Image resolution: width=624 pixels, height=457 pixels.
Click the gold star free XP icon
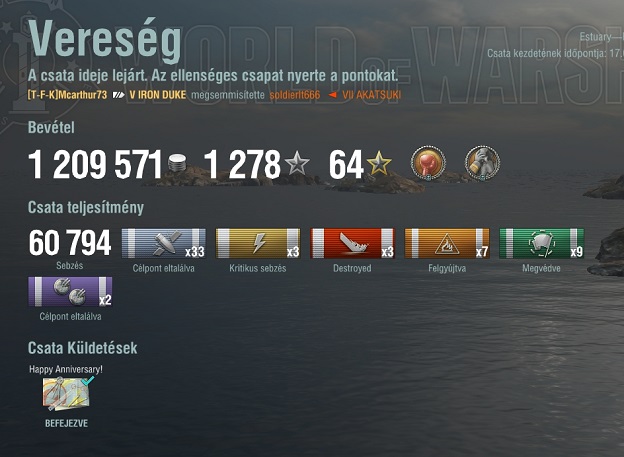(x=379, y=164)
